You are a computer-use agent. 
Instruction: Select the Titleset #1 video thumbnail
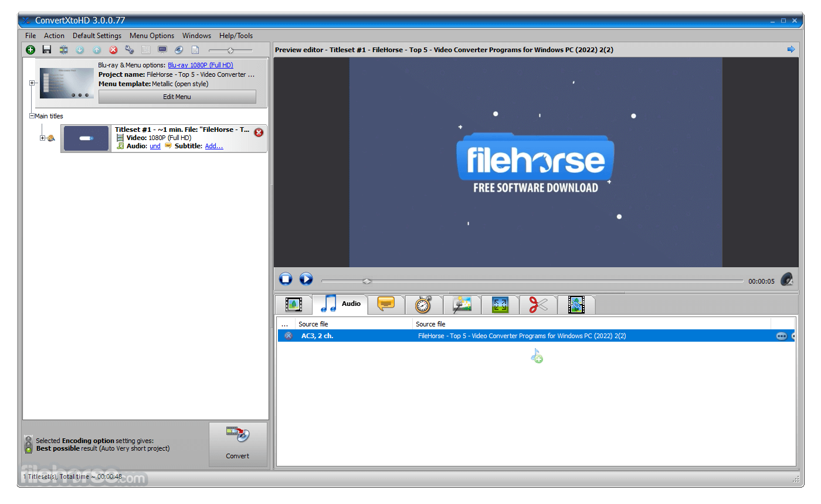point(86,138)
